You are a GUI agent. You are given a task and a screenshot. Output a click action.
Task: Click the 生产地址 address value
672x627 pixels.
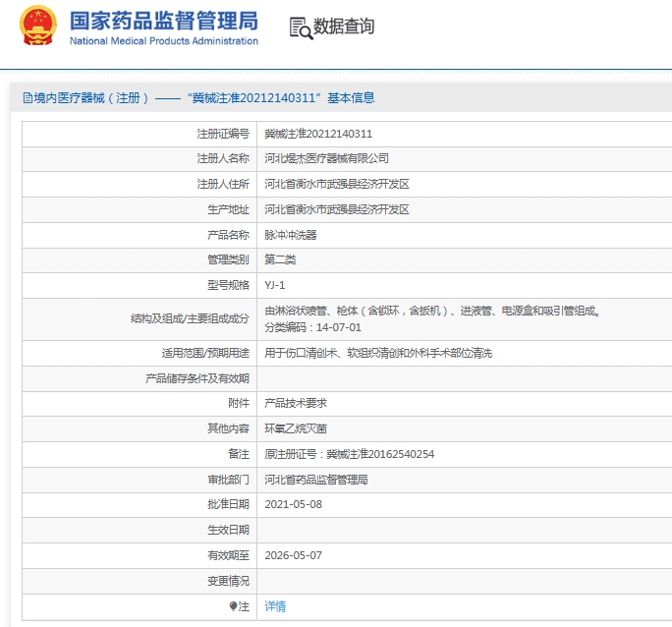coord(337,209)
